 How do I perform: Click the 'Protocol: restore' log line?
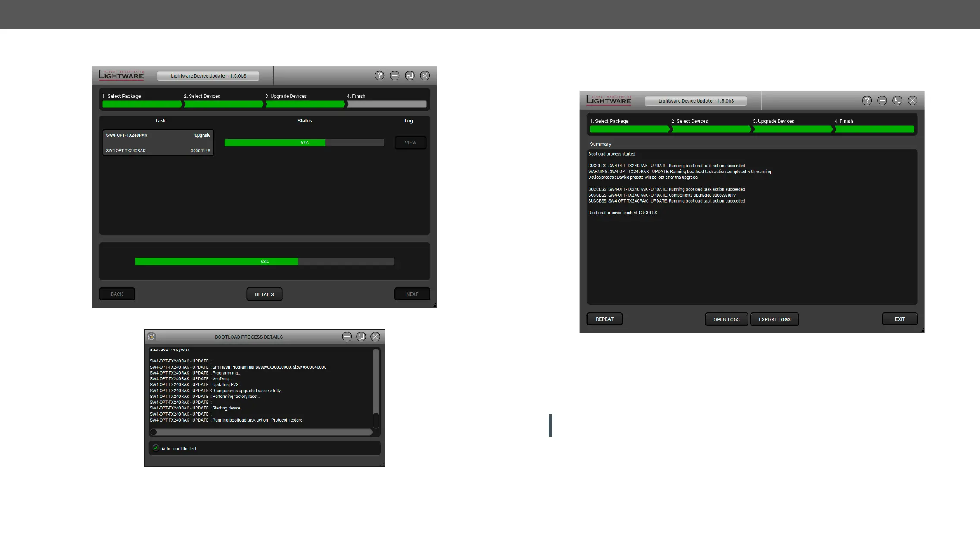point(226,420)
